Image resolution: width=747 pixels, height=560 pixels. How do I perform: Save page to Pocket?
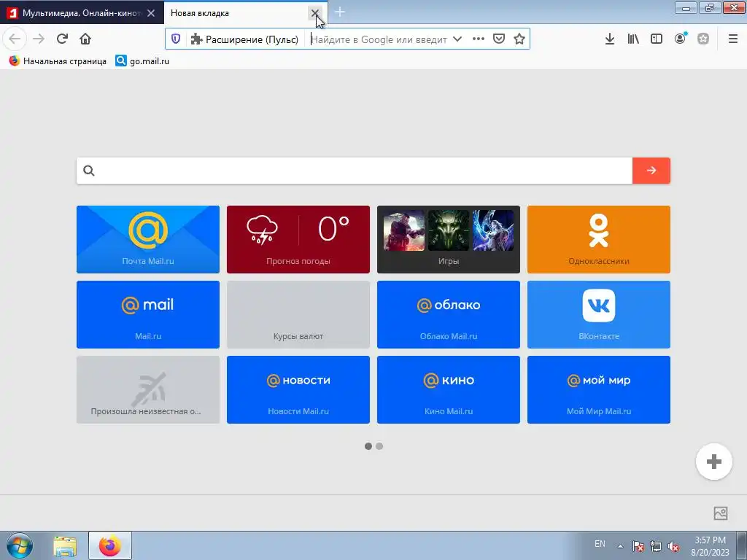499,39
